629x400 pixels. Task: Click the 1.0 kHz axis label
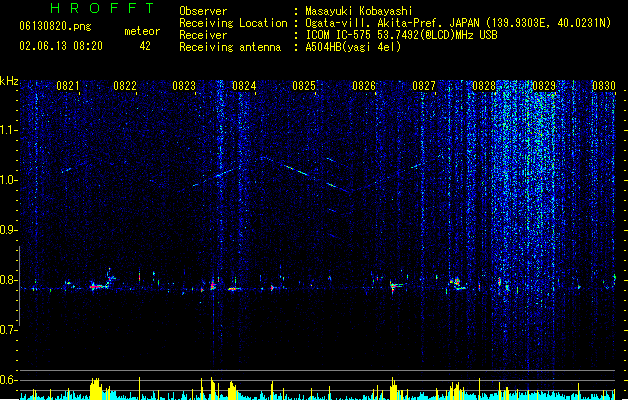[7, 180]
